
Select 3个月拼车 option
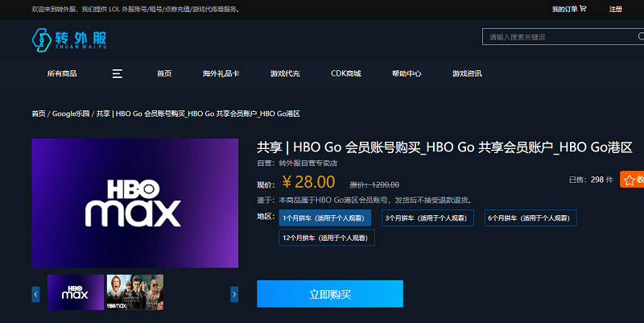pyautogui.click(x=427, y=217)
